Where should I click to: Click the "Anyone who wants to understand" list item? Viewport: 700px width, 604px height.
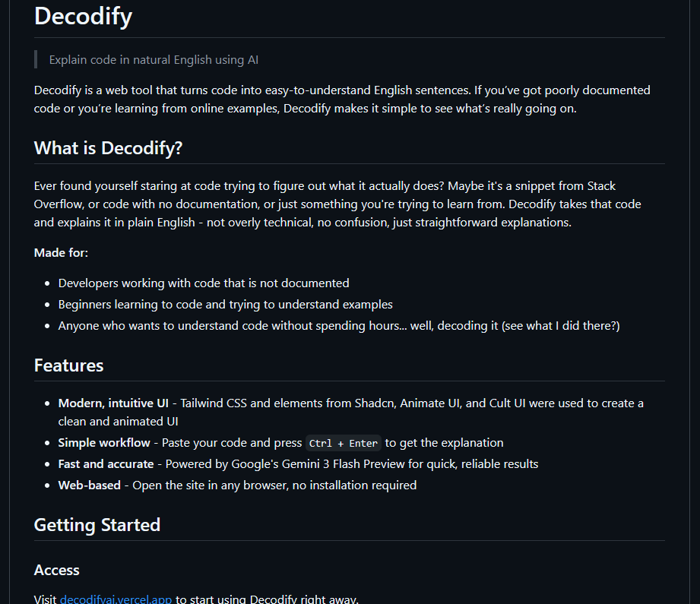point(339,325)
